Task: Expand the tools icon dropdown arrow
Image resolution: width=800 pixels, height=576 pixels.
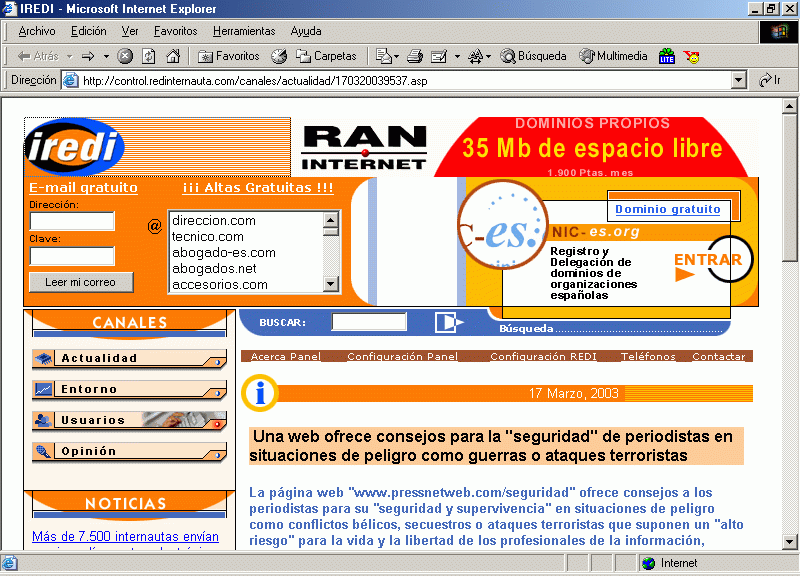Action: 488,56
